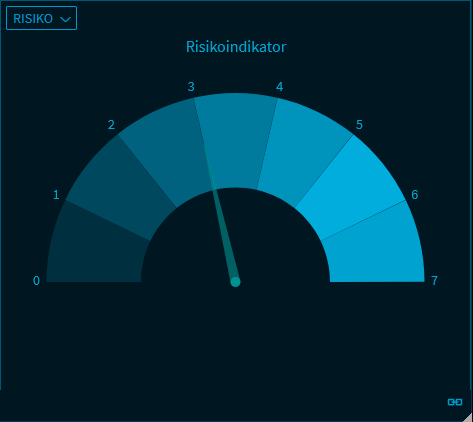Open the RISIKO dropdown selector
The height and width of the screenshot is (422, 473).
click(x=41, y=18)
